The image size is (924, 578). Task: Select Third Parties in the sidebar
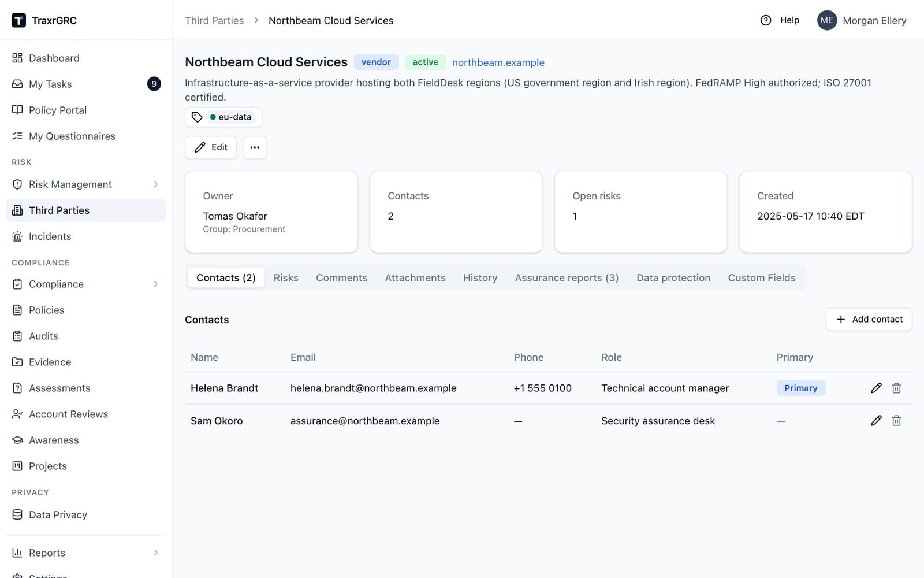pyautogui.click(x=86, y=210)
